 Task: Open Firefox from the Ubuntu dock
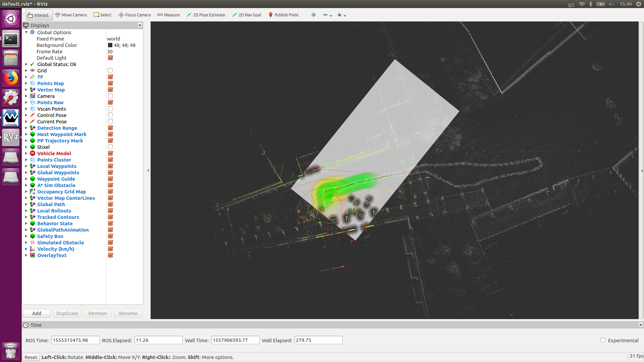(x=11, y=78)
